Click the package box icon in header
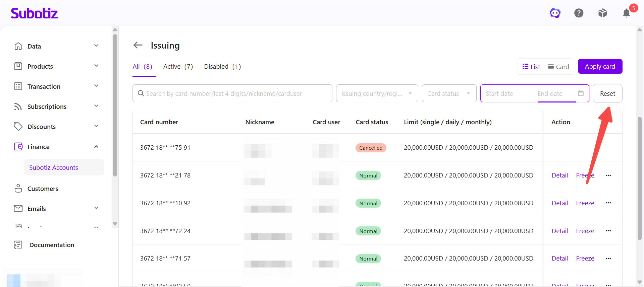The image size is (644, 287). 603,13
